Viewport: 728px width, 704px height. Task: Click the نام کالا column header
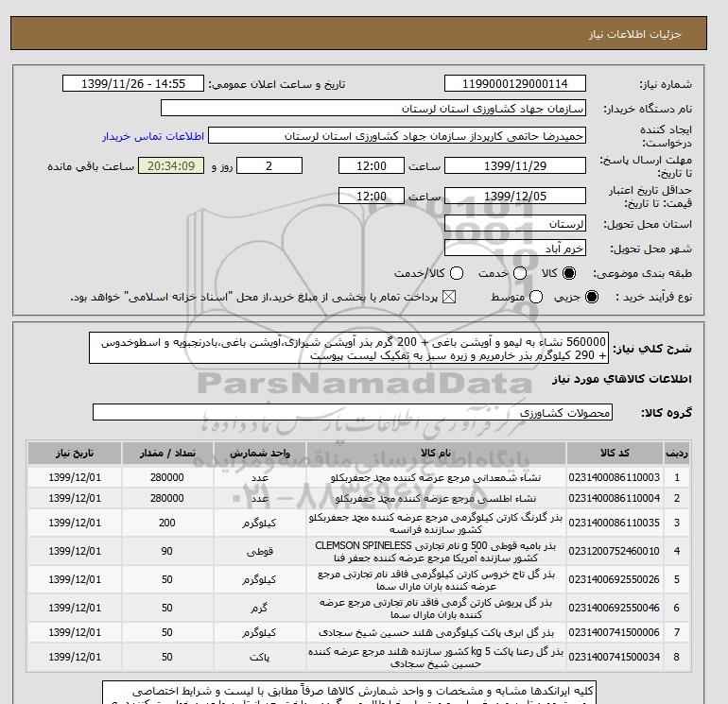pyautogui.click(x=436, y=453)
